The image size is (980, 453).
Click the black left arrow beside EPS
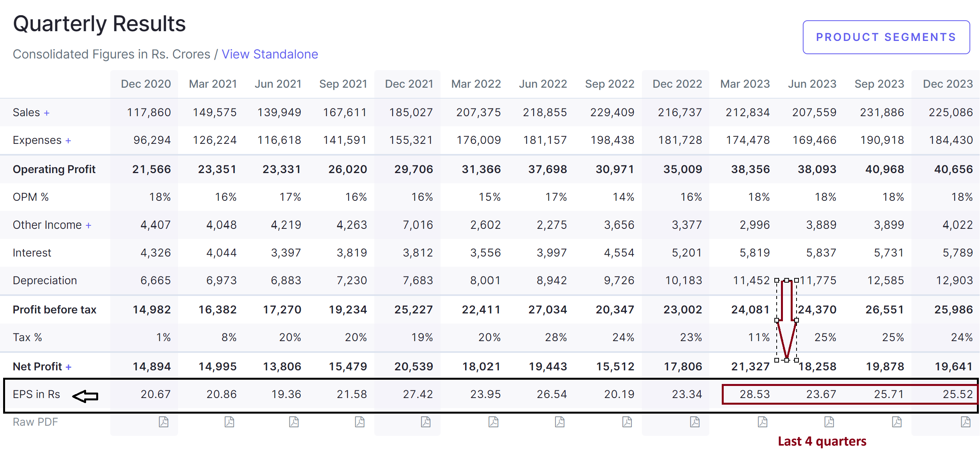tap(85, 396)
